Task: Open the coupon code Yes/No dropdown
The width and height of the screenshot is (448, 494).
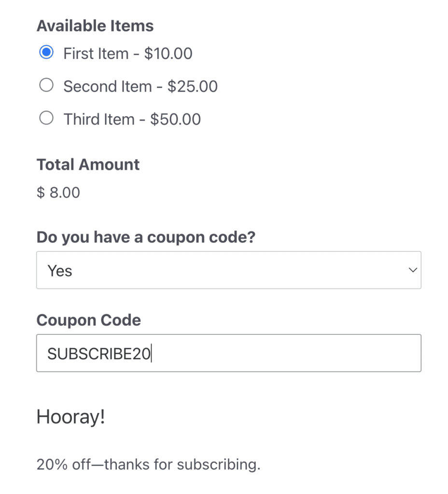Action: (228, 270)
